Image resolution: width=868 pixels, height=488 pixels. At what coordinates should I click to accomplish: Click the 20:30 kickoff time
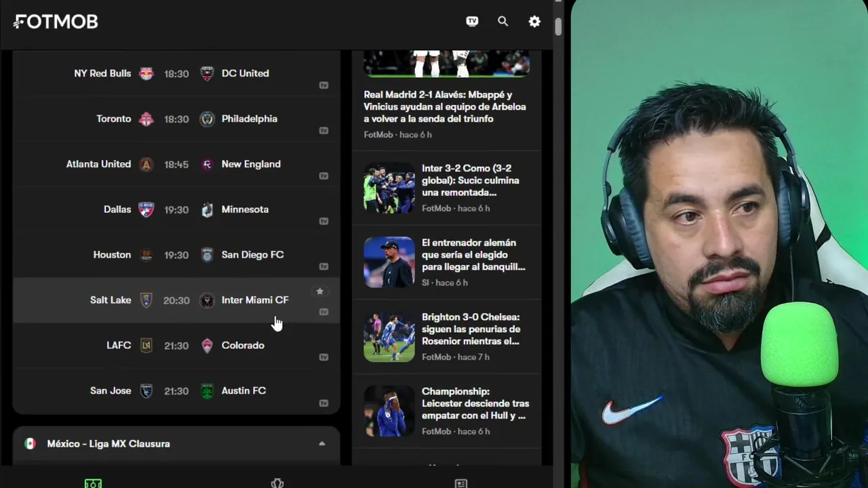[x=176, y=300]
